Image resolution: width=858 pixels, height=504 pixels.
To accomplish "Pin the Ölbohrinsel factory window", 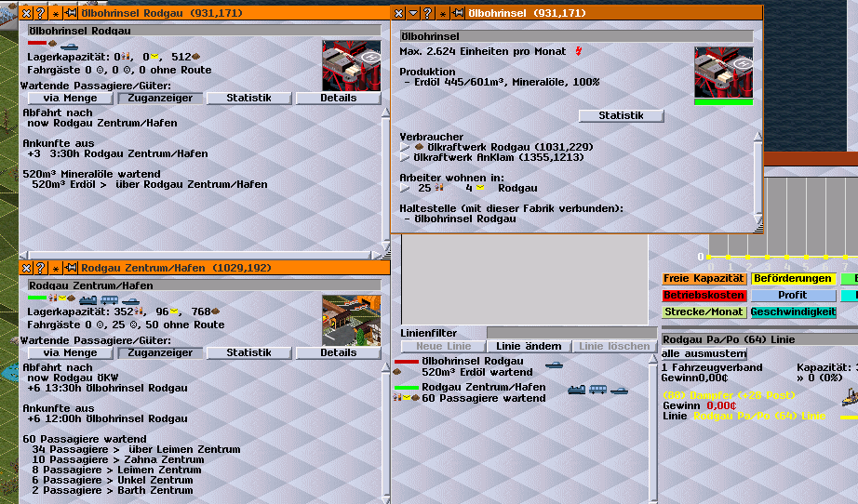I will pos(459,14).
